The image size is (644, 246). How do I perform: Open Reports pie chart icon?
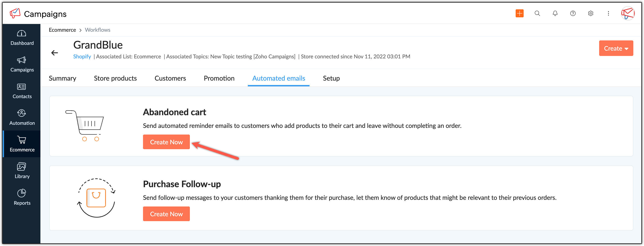click(22, 193)
